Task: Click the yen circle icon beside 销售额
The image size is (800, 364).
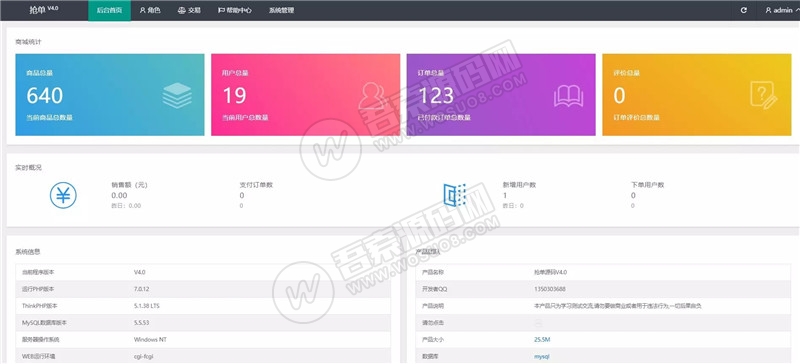Action: tap(63, 196)
